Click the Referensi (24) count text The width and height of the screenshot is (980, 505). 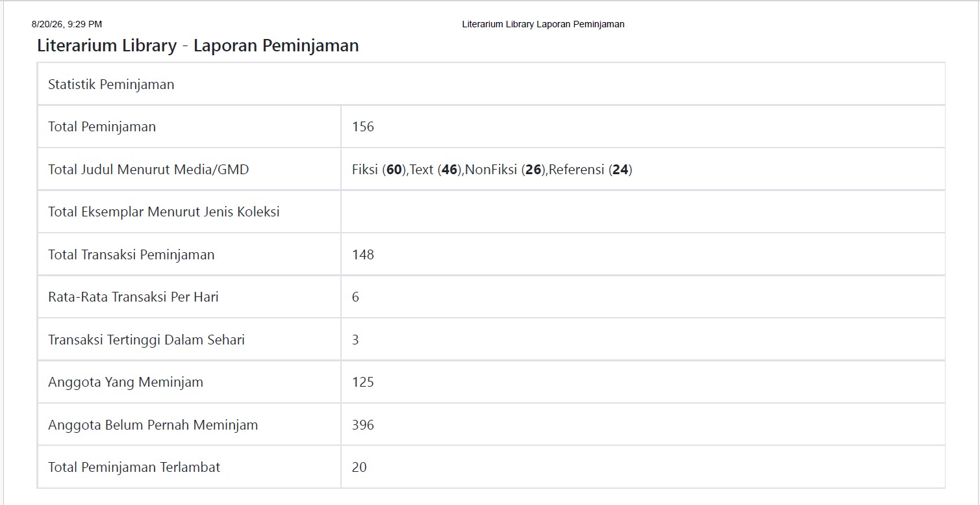(x=590, y=170)
